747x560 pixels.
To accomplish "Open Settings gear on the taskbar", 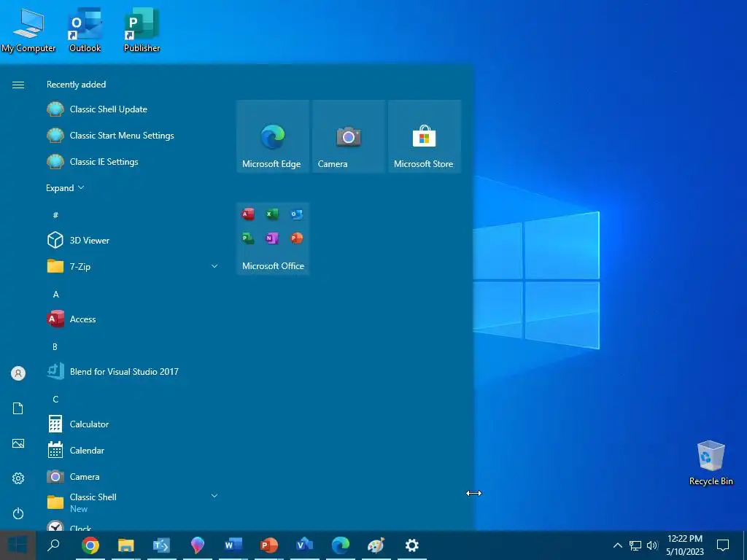I will (x=411, y=545).
